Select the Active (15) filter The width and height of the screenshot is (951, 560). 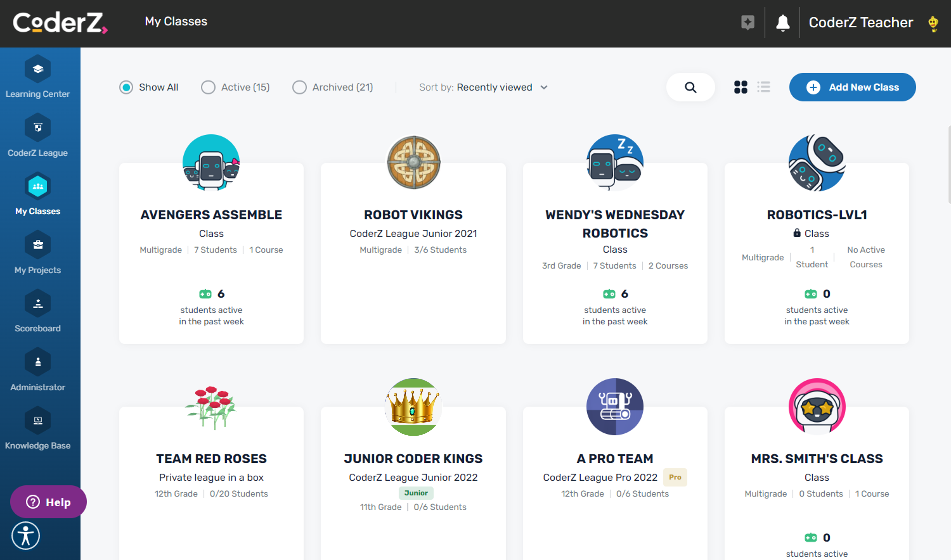[235, 87]
